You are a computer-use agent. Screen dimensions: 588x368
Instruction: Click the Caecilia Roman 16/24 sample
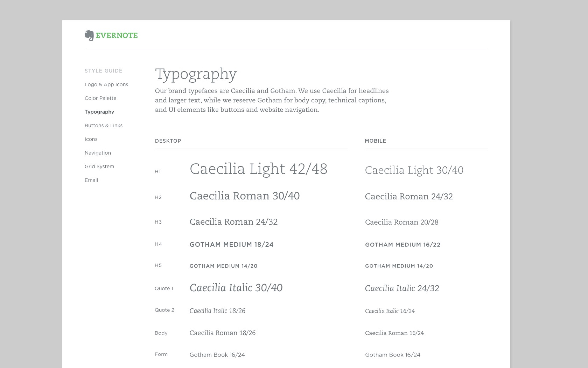(x=394, y=333)
